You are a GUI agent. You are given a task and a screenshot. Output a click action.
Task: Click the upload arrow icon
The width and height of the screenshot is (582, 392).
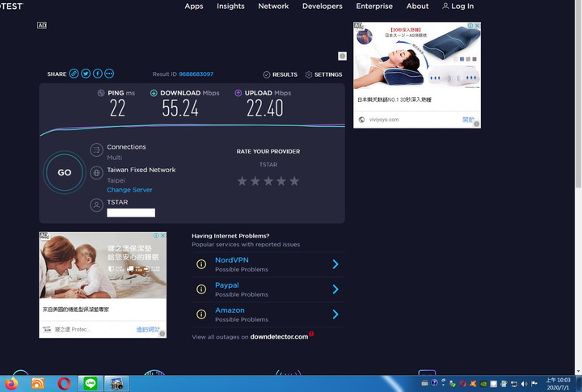(238, 93)
